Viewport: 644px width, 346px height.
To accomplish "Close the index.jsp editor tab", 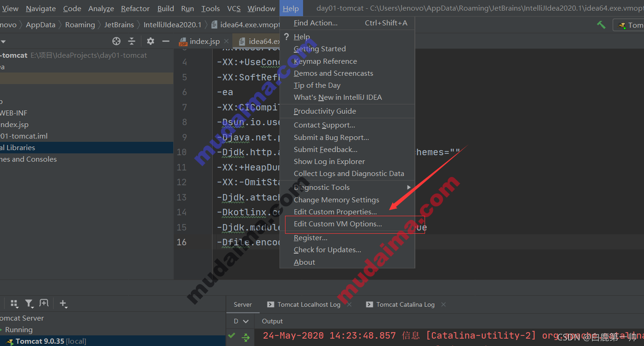I will [x=226, y=41].
